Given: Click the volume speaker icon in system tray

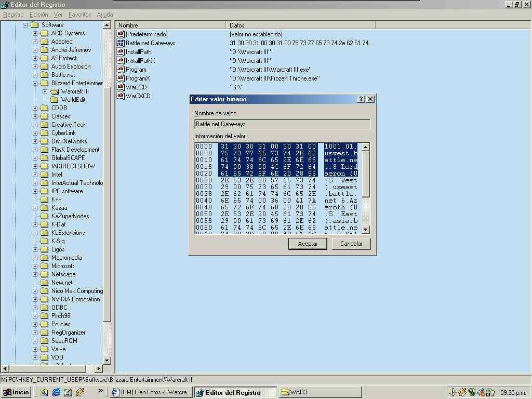Looking at the screenshot, I should coord(451,392).
